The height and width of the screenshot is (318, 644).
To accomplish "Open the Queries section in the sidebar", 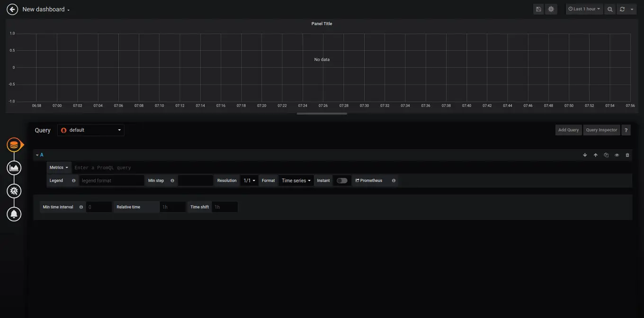I will (14, 144).
